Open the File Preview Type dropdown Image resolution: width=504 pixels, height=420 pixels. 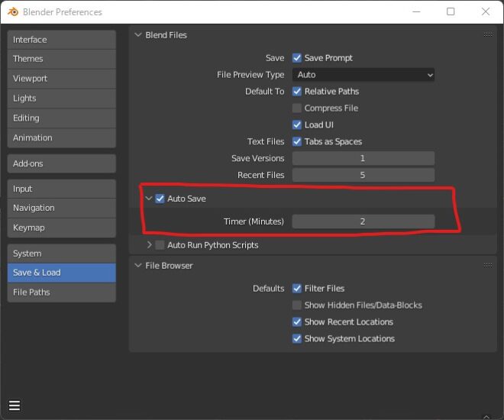pyautogui.click(x=363, y=75)
